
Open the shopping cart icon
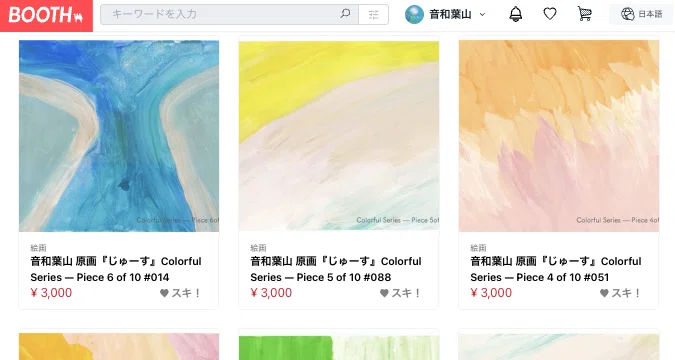click(x=584, y=14)
